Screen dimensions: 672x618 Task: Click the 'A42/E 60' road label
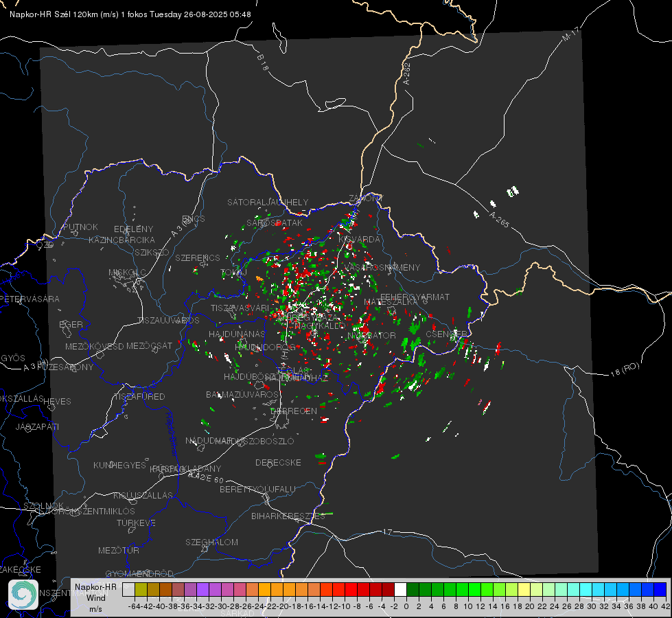click(206, 477)
